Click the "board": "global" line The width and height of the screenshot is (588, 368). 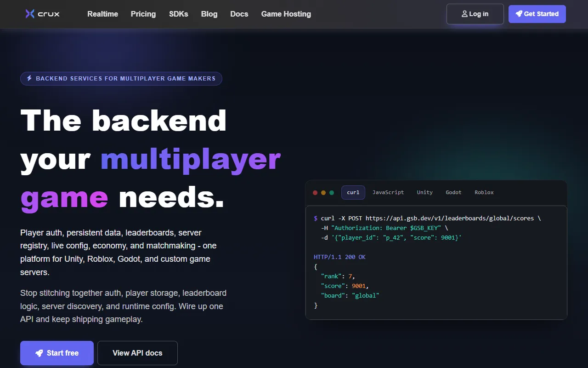tap(350, 296)
